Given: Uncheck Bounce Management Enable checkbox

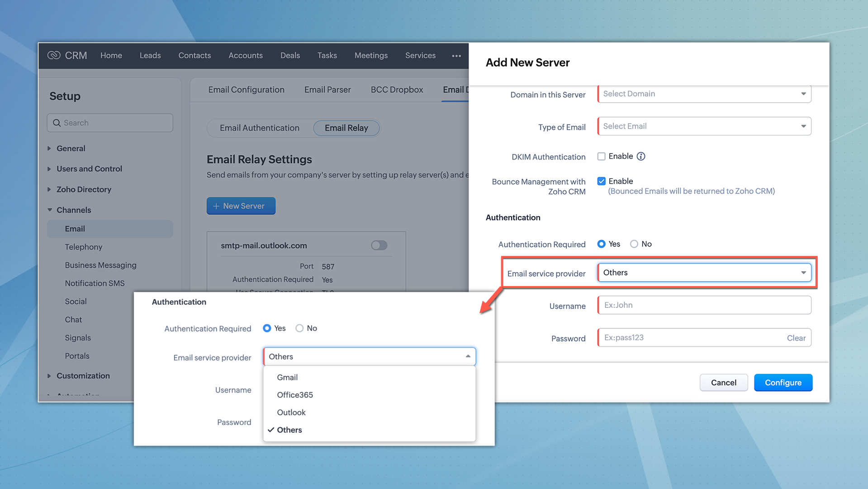Looking at the screenshot, I should (601, 181).
